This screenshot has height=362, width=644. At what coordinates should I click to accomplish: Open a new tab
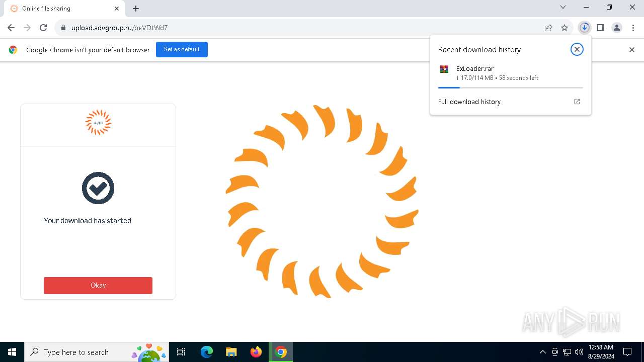click(x=136, y=9)
